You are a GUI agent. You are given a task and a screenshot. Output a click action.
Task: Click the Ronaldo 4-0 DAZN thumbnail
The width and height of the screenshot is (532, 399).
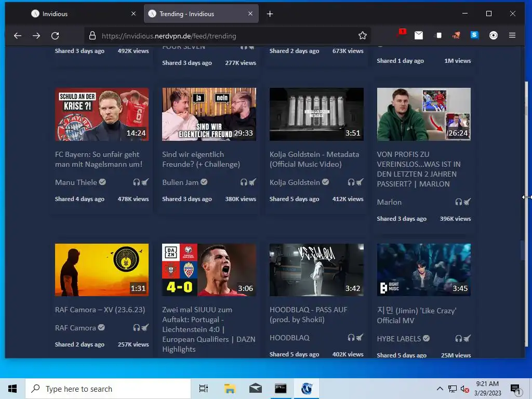(x=209, y=270)
